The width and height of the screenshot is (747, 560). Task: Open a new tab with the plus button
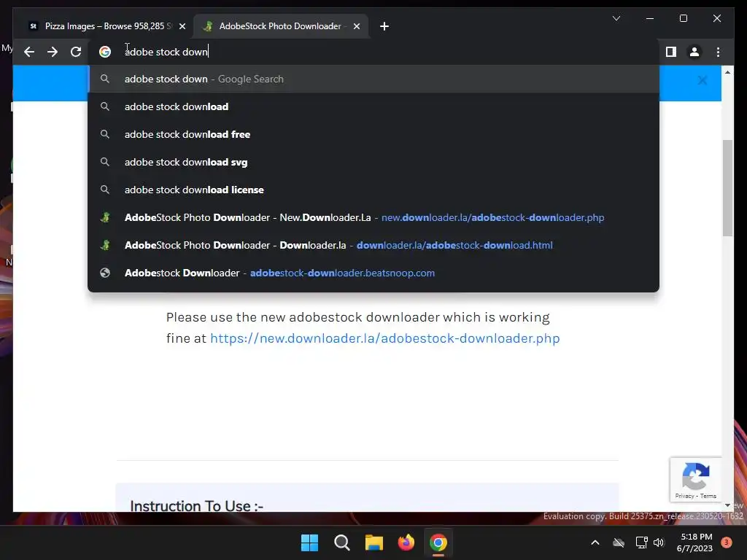coord(384,26)
